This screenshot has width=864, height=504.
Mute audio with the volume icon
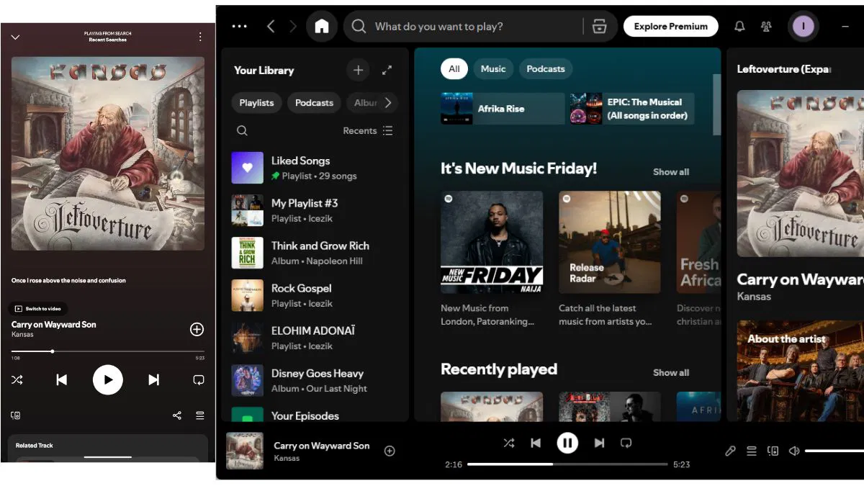click(x=794, y=451)
